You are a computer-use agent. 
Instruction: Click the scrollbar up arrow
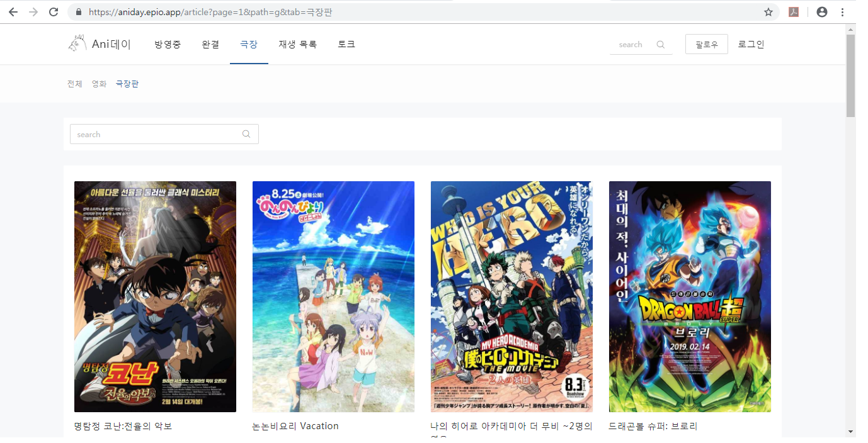point(851,29)
